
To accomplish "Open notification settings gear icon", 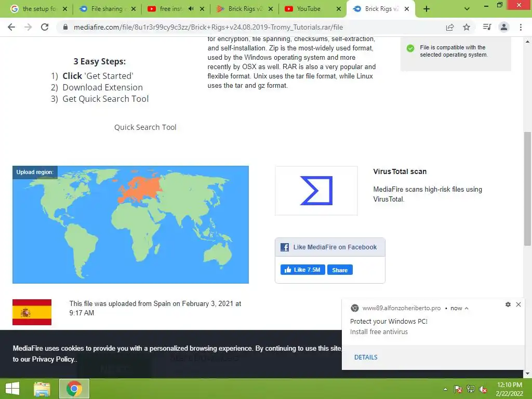I will 508,304.
